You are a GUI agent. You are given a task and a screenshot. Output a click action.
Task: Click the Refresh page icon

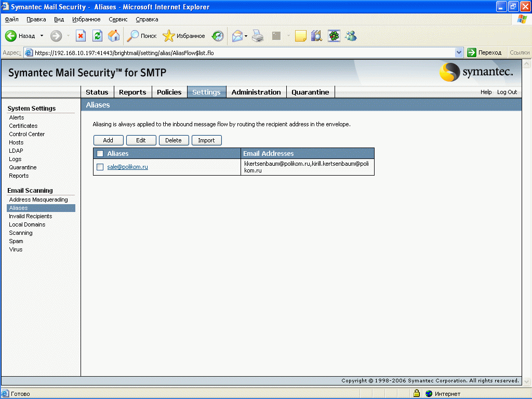pos(97,36)
